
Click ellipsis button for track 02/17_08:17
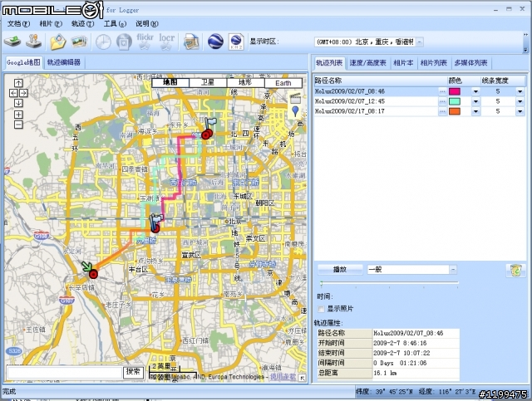tap(442, 111)
